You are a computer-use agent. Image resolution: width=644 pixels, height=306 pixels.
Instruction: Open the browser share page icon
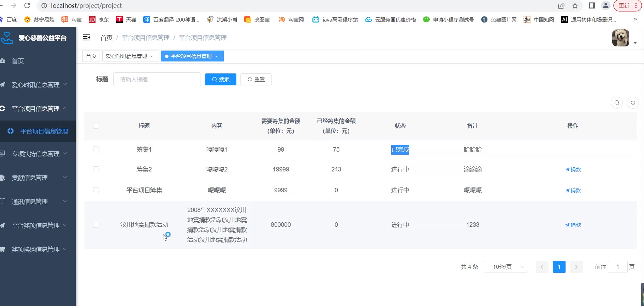click(x=561, y=6)
